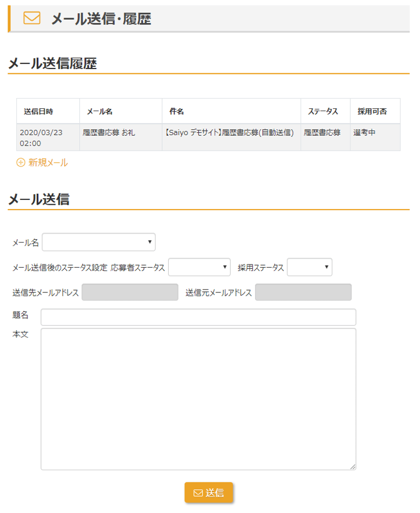420x513 pixels.
Task: Click the 新規メール link text
Action: [x=48, y=163]
